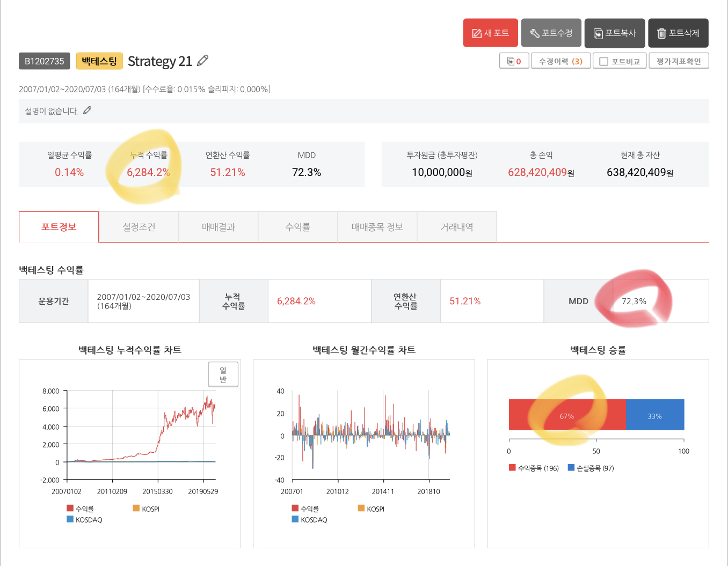728x566 pixels.
Task: Edit description pencil next to 설명이 없습니다
Action: point(87,111)
